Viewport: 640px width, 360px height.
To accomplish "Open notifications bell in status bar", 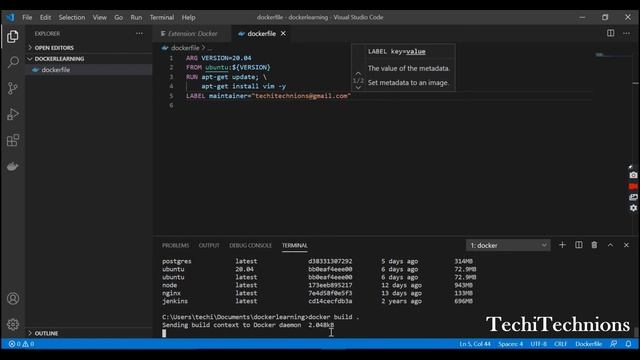I will point(628,344).
